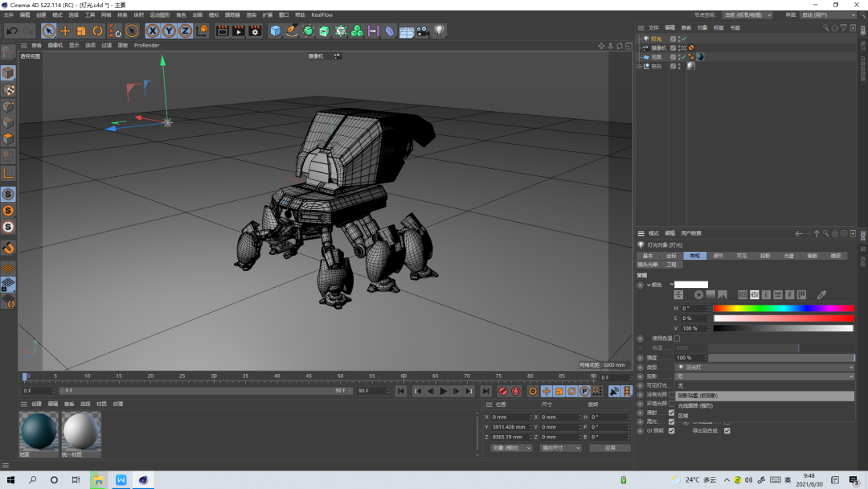Image resolution: width=868 pixels, height=489 pixels.
Task: Click the eyedropper color picker
Action: 821,295
